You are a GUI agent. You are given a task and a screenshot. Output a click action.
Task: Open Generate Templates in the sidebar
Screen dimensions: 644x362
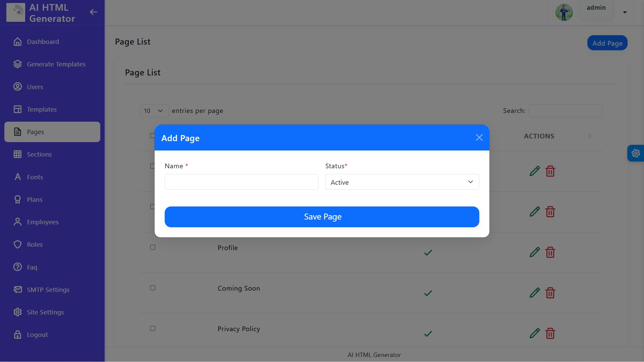tap(56, 64)
